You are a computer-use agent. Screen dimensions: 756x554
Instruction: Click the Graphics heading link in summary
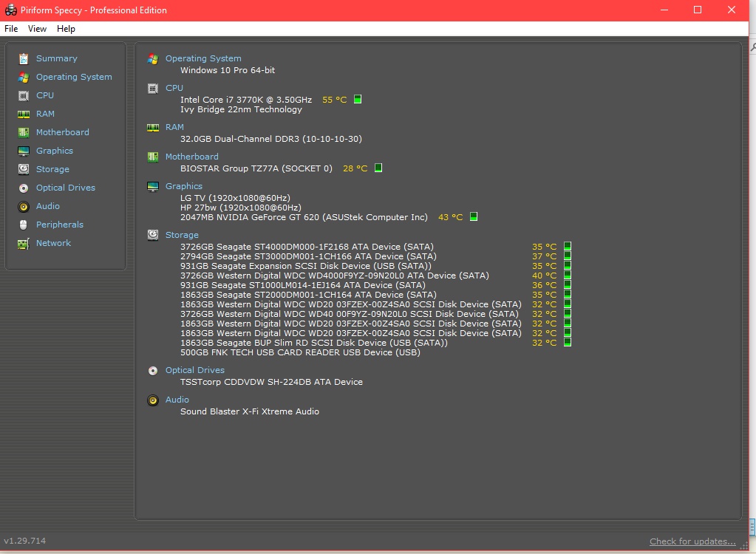click(184, 186)
